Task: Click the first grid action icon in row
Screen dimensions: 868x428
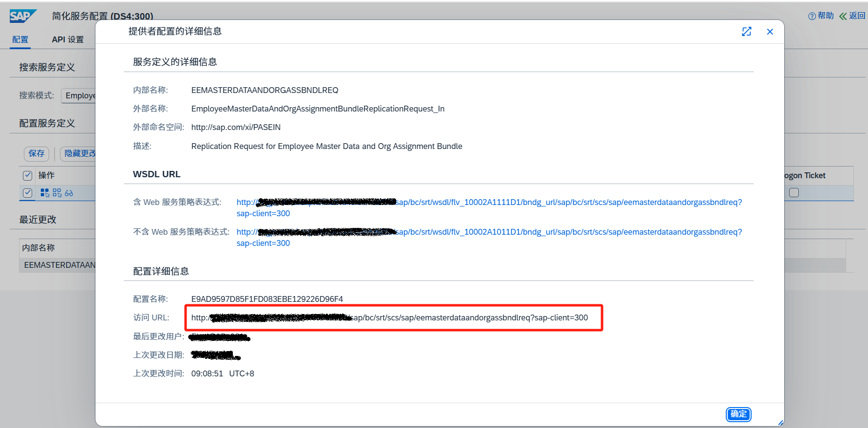Action: 45,193
